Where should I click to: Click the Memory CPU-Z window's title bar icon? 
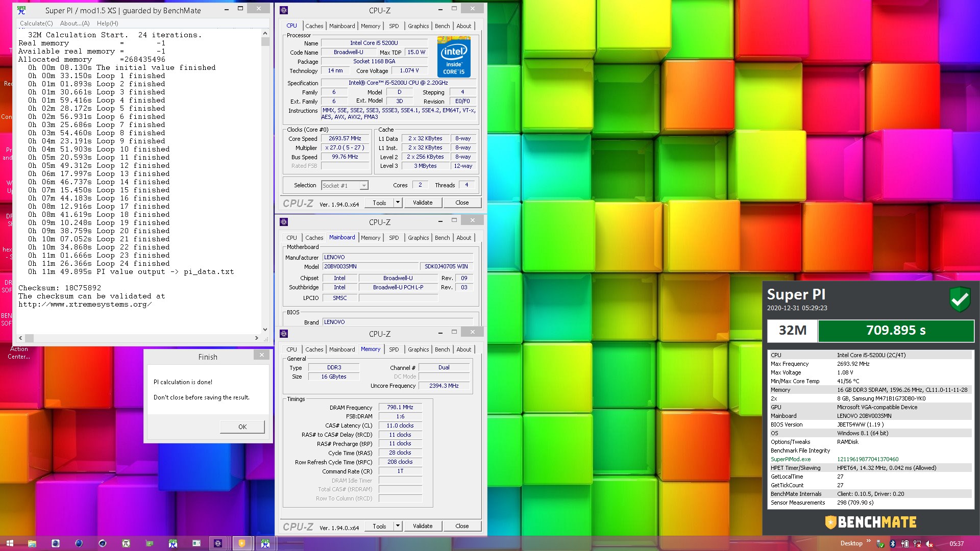click(x=284, y=334)
